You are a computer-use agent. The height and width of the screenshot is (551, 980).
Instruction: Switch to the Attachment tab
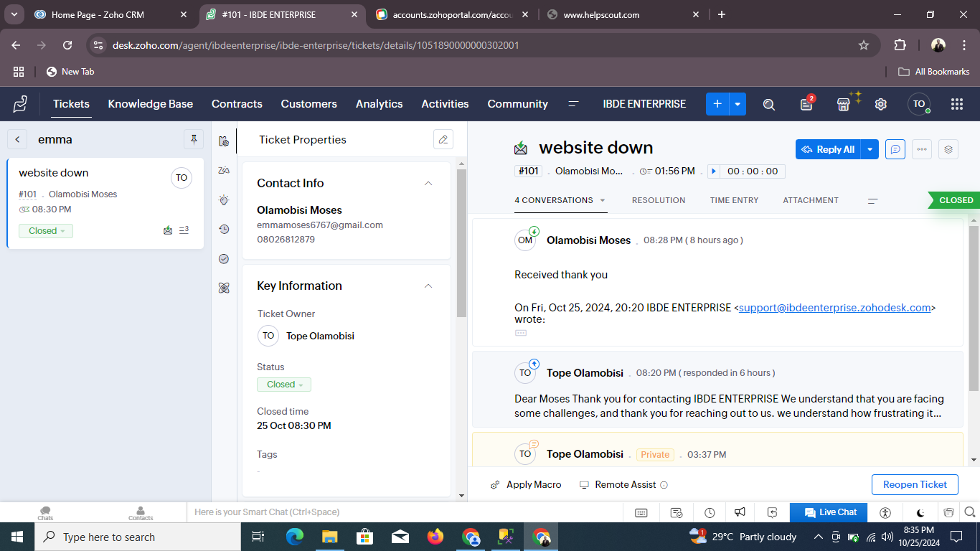click(x=811, y=200)
